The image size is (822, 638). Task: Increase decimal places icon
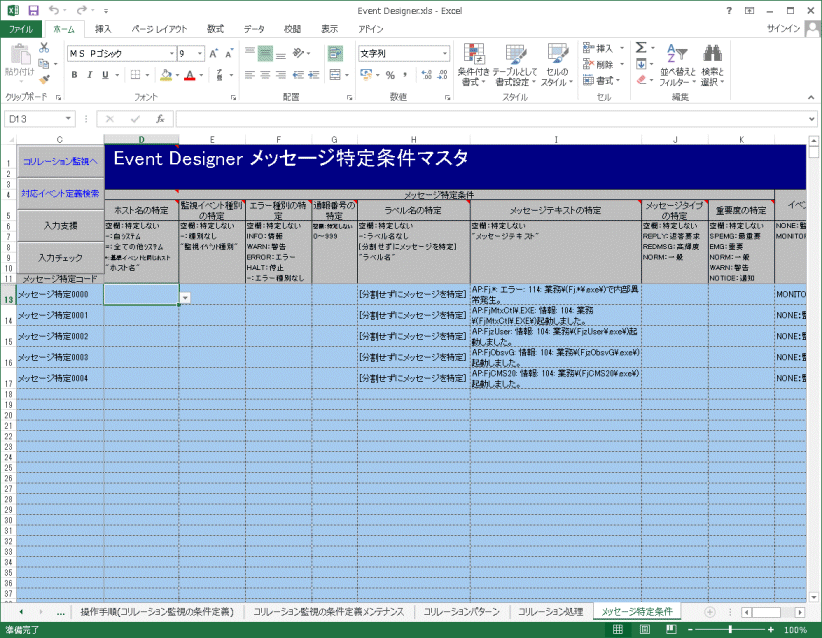tap(427, 75)
